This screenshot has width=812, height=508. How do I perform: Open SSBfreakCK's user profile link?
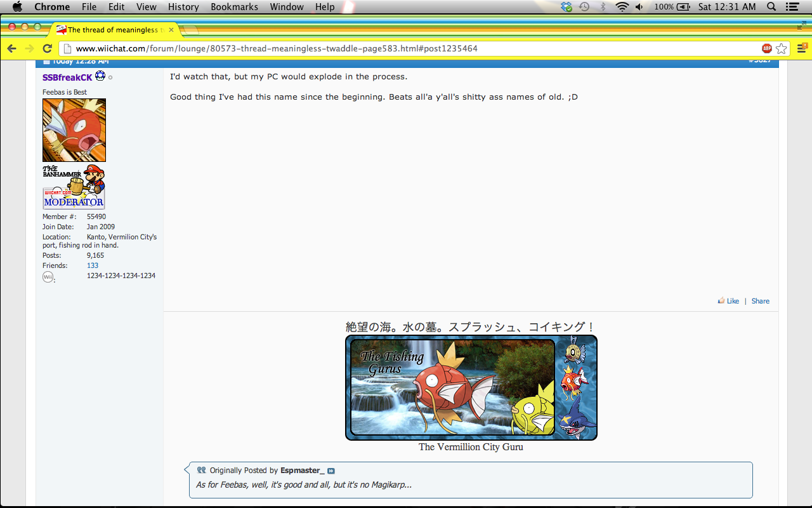[x=67, y=77]
